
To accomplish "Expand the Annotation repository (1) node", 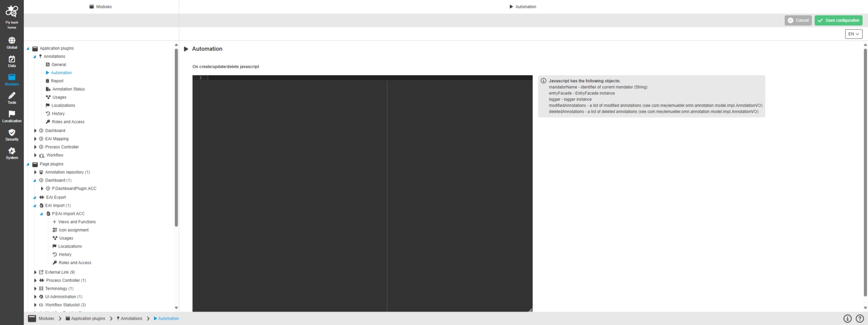I will pyautogui.click(x=35, y=172).
